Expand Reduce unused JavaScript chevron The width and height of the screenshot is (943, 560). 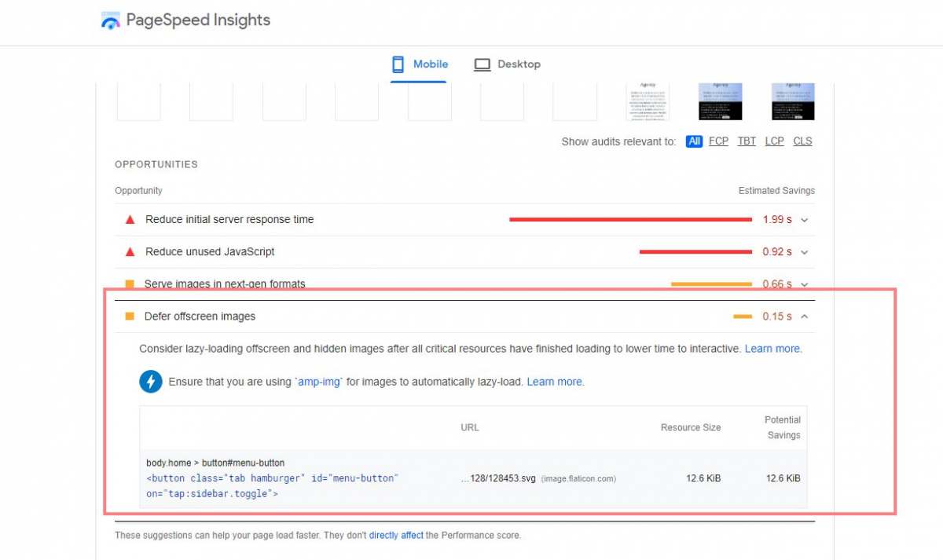point(804,252)
